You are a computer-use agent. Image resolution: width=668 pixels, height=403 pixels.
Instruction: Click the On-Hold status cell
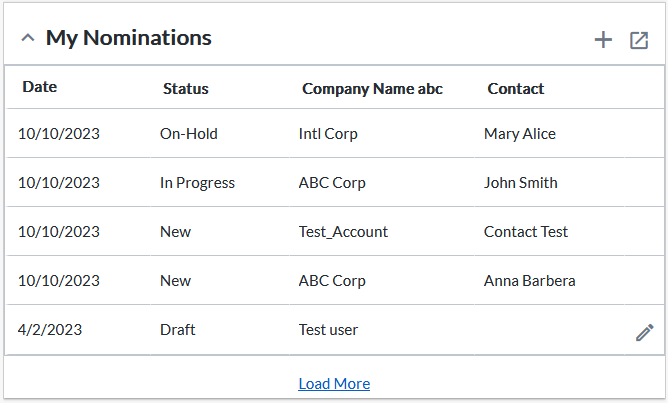pyautogui.click(x=189, y=134)
